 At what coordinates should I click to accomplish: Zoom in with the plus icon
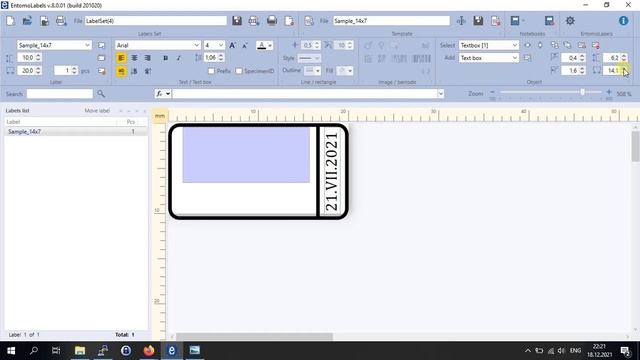tap(609, 93)
